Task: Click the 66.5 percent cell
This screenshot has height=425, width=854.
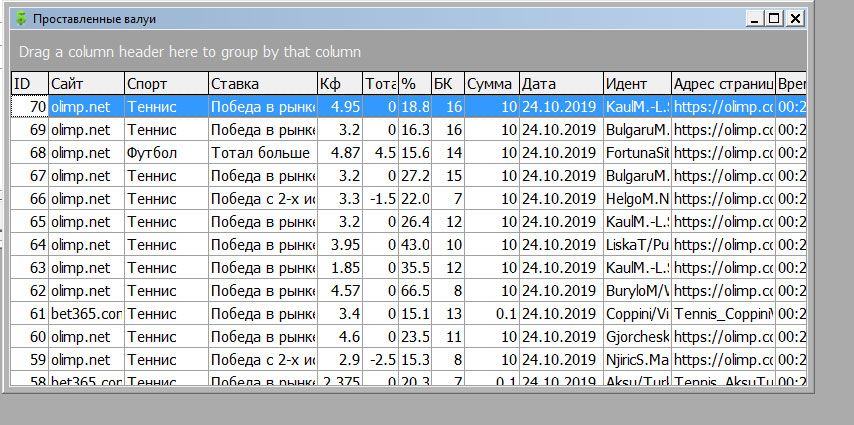Action: [416, 291]
